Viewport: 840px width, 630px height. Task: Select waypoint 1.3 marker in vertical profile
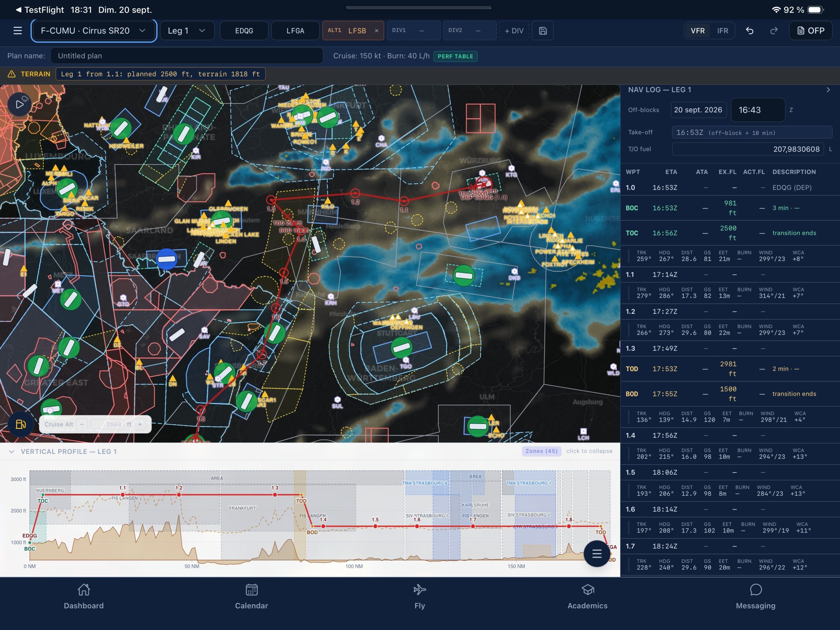click(x=275, y=494)
